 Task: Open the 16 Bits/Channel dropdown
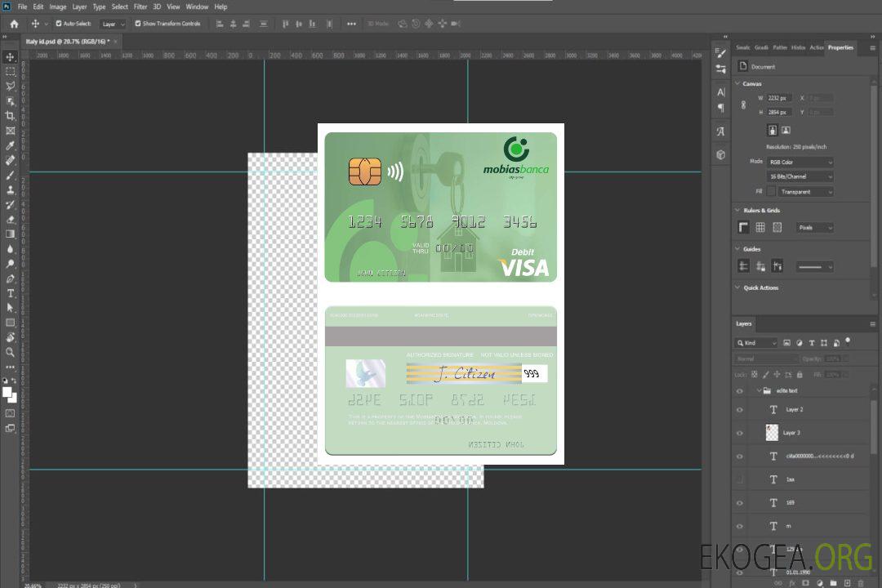tap(800, 176)
